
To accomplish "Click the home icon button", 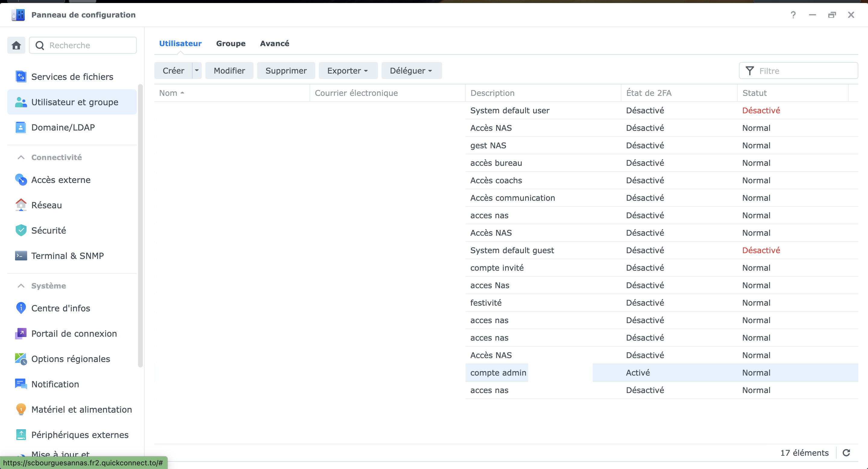I will click(x=16, y=45).
